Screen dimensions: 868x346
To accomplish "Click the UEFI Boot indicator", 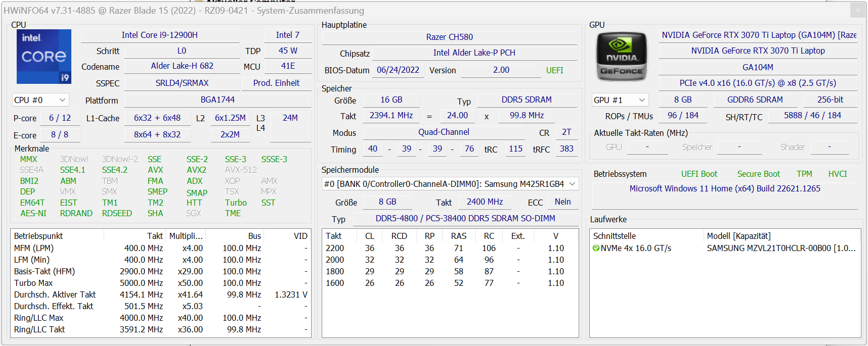I will pyautogui.click(x=699, y=174).
